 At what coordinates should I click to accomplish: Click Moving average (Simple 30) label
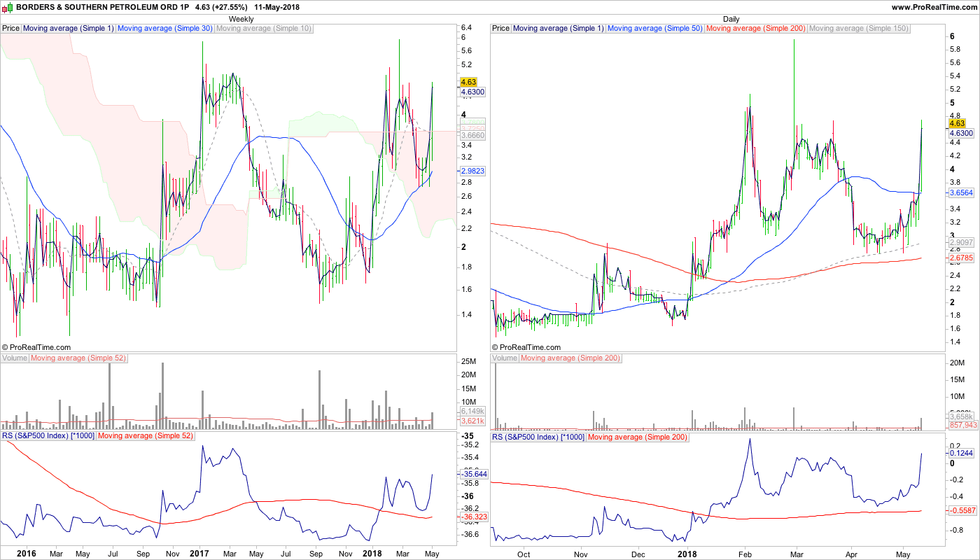point(164,29)
